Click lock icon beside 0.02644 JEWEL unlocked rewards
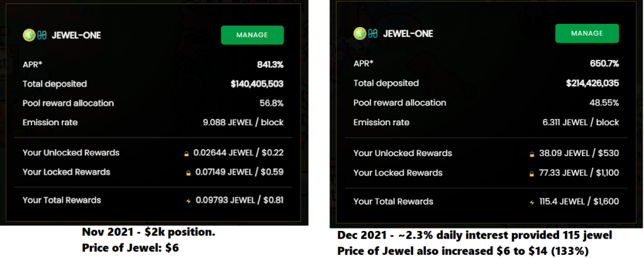 (x=186, y=154)
